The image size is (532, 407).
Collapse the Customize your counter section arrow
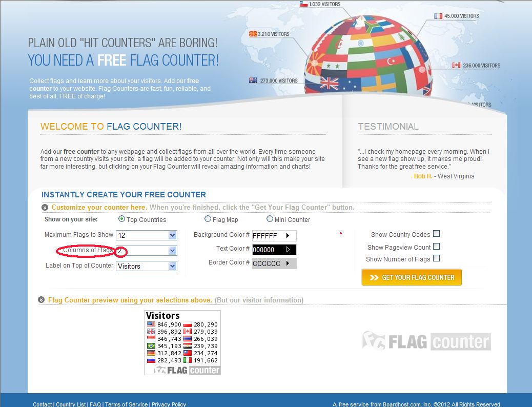45,208
